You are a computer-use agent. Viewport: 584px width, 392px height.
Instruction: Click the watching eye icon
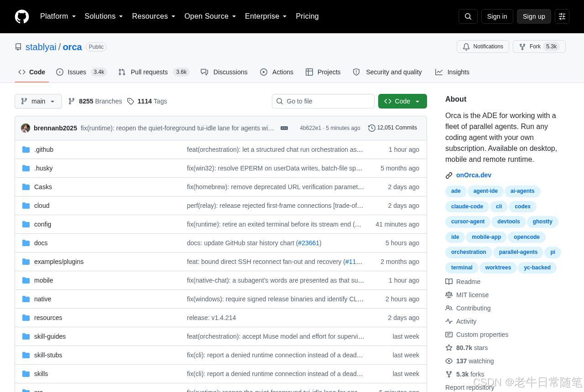tap(449, 361)
